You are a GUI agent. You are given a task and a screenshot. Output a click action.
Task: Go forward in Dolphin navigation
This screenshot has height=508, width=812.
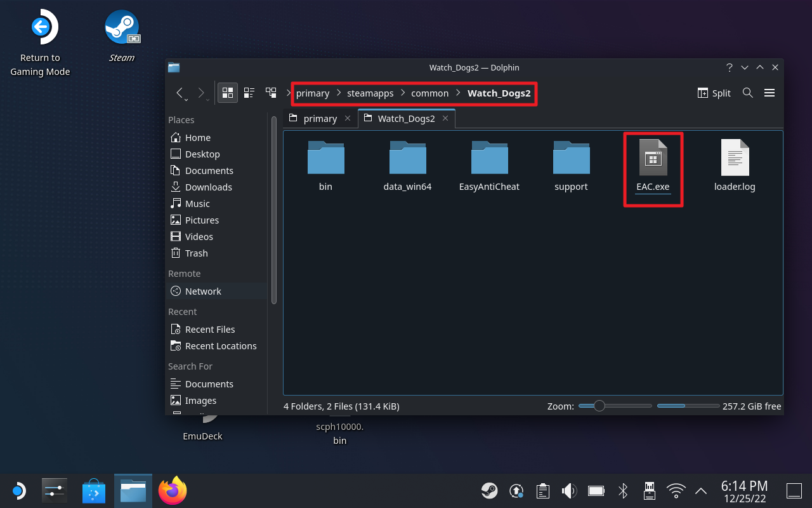(x=201, y=93)
